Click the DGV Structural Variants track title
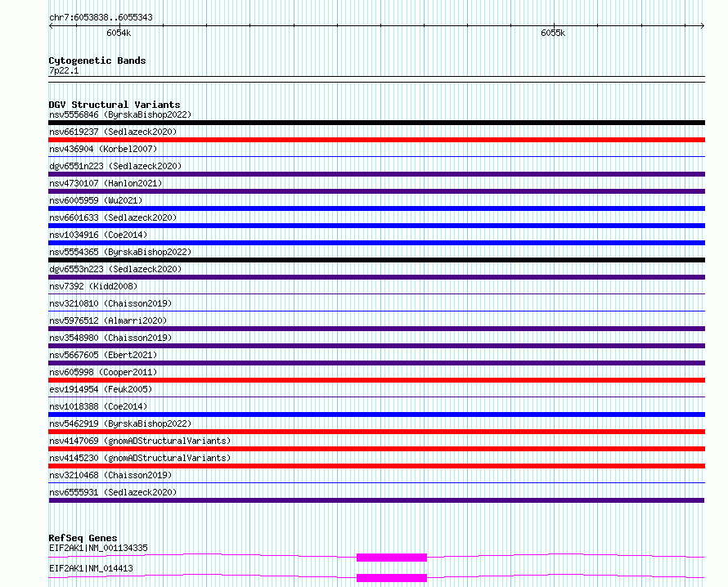Viewport: 728px width, 587px height. point(115,105)
